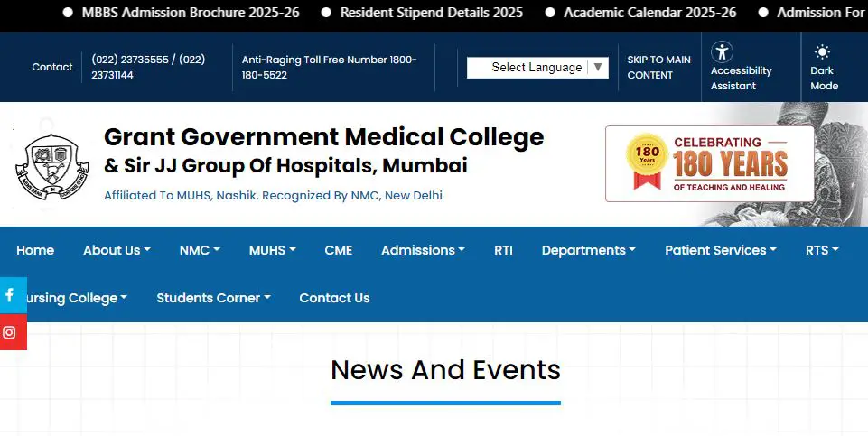Screen dimensions: 868x436
Task: Click Affiliated To MUHS, Nashik text
Action: [x=273, y=195]
